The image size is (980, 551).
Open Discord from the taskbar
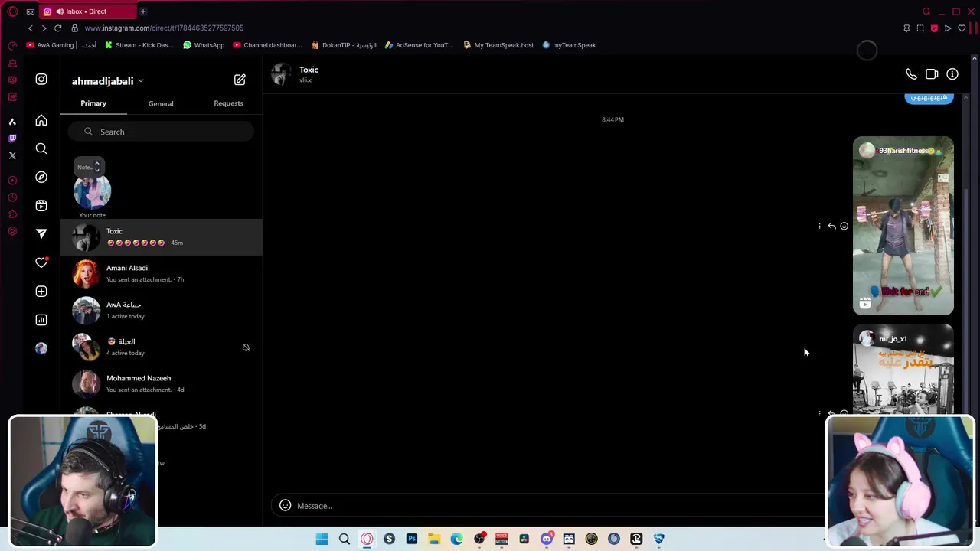[546, 539]
